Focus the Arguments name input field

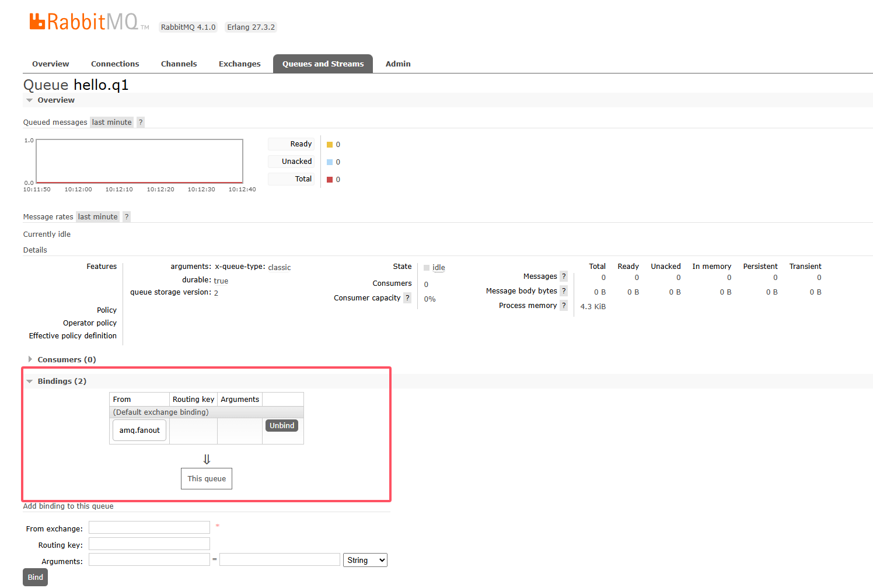click(149, 559)
